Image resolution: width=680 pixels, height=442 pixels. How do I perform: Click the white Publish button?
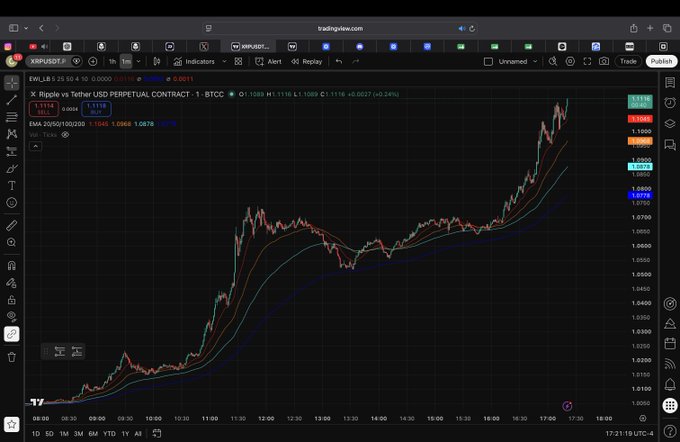pos(661,61)
